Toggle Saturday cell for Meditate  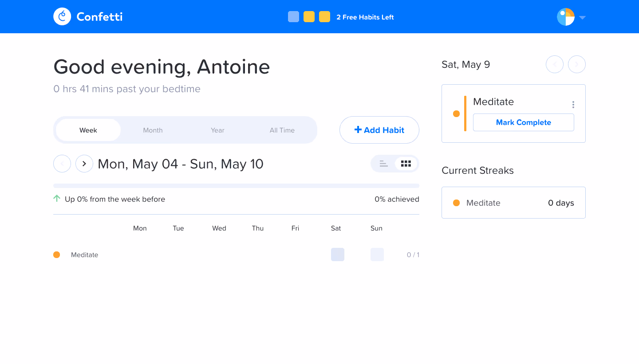(338, 254)
